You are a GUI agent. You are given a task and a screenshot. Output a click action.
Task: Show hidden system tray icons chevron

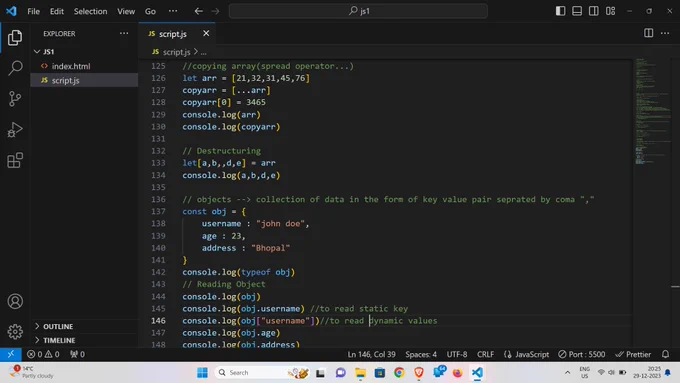[x=567, y=372]
